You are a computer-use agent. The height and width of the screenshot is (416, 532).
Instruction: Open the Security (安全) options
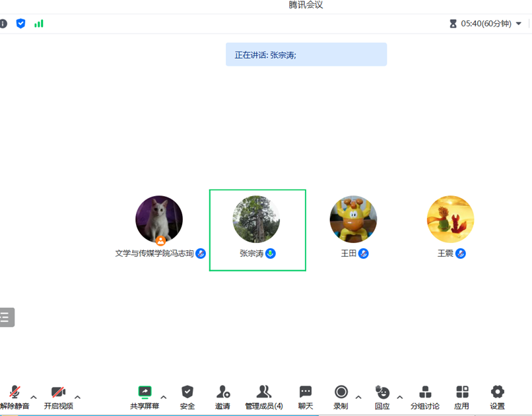(187, 397)
